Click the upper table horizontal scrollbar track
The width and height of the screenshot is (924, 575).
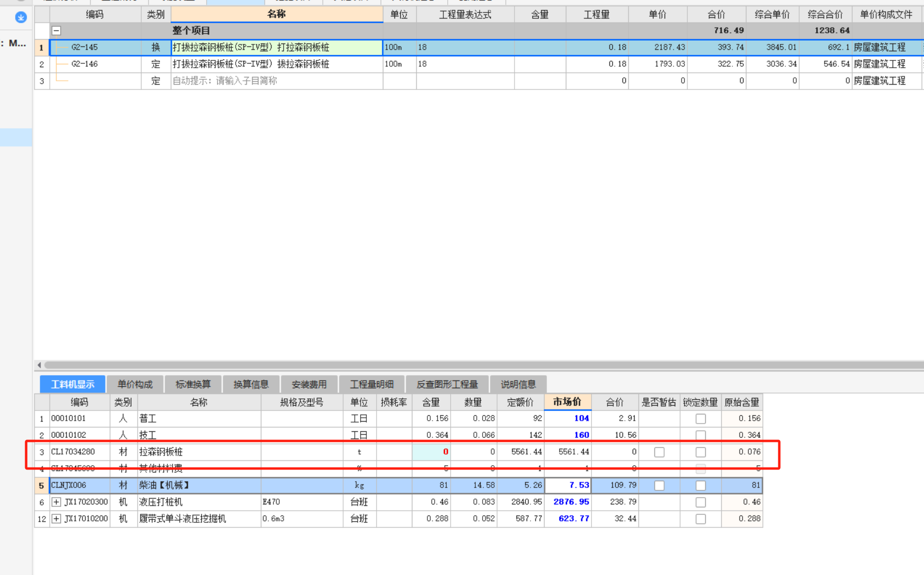pos(484,365)
